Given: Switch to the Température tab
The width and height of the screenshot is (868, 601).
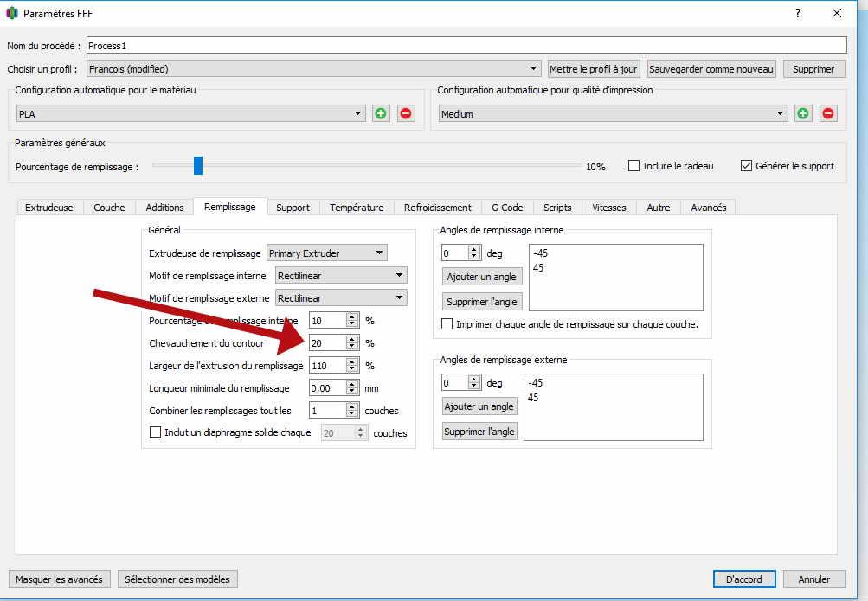Looking at the screenshot, I should pyautogui.click(x=357, y=208).
